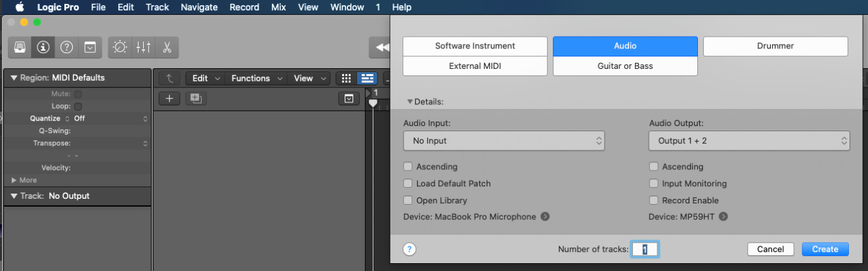Open global tracks dropdown icon in track header
Viewport: 868px width, 271px height.
click(x=349, y=98)
